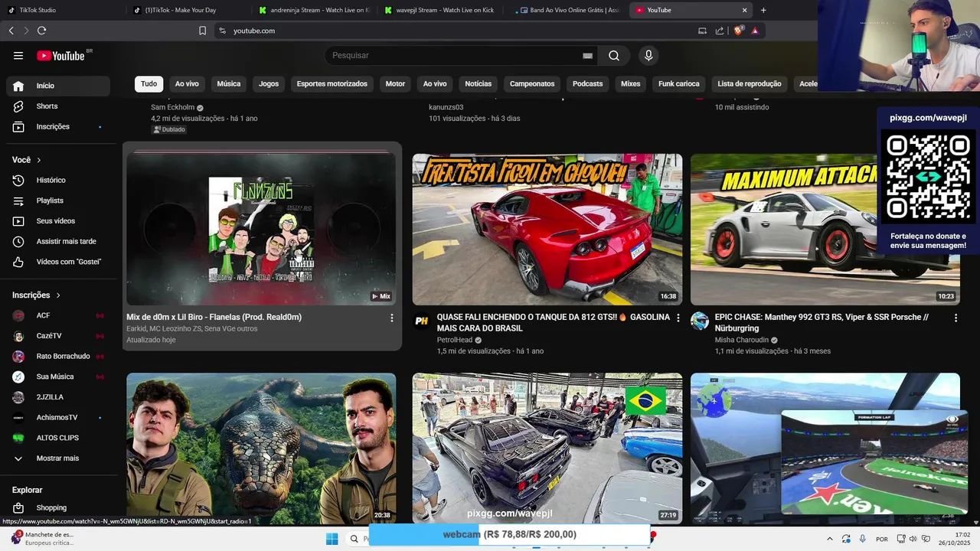Open the on-screen keyboard in the search box

pyautogui.click(x=587, y=56)
